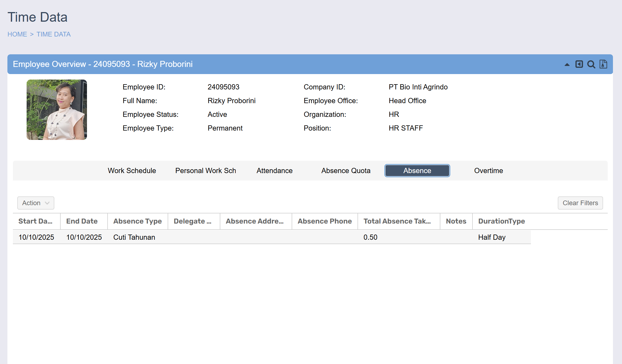Open the Action dropdown
Image resolution: width=622 pixels, height=364 pixels.
(x=36, y=203)
